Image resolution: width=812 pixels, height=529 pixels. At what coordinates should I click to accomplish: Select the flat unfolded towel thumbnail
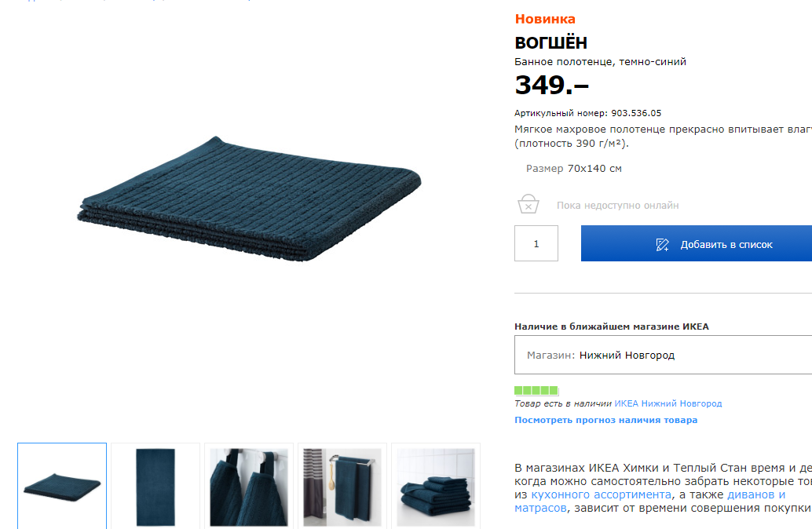pyautogui.click(x=155, y=486)
